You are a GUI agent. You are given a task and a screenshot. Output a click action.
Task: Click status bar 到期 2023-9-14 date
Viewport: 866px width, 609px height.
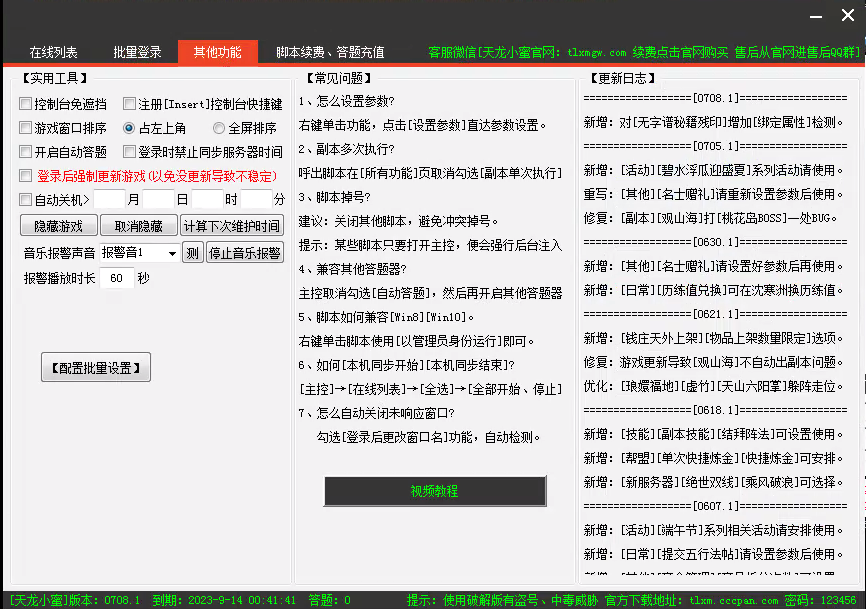(x=224, y=600)
